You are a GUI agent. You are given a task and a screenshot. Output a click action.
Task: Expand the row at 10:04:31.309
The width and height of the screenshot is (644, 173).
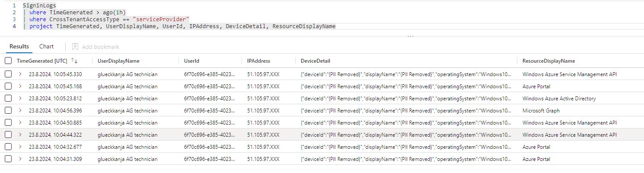[20, 159]
